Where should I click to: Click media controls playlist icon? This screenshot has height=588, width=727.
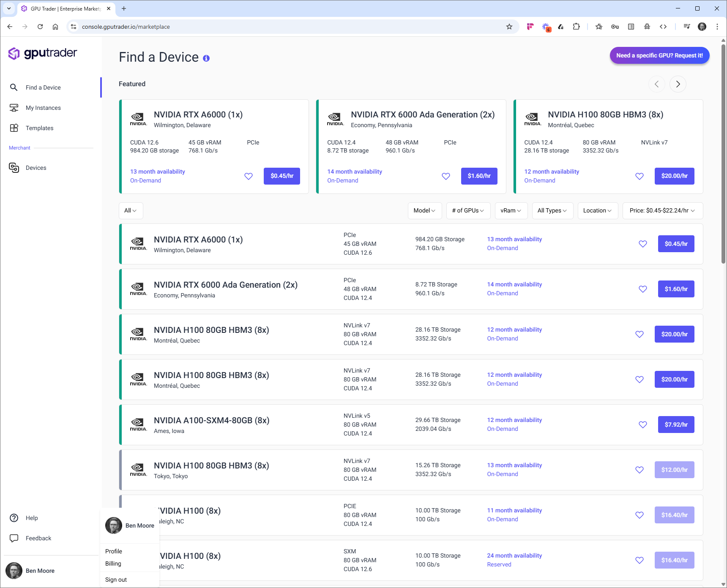click(x=687, y=27)
